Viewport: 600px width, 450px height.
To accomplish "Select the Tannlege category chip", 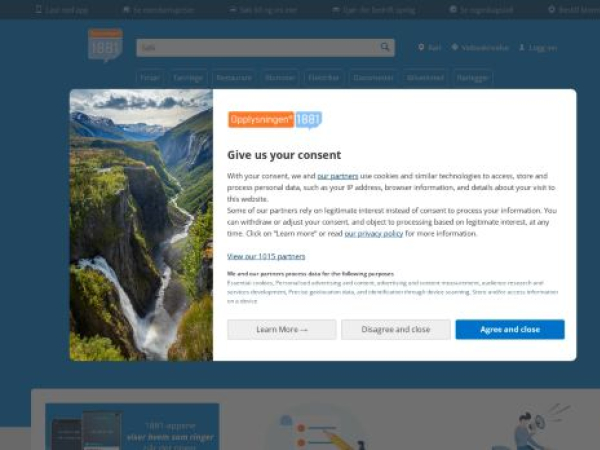I will tap(188, 78).
